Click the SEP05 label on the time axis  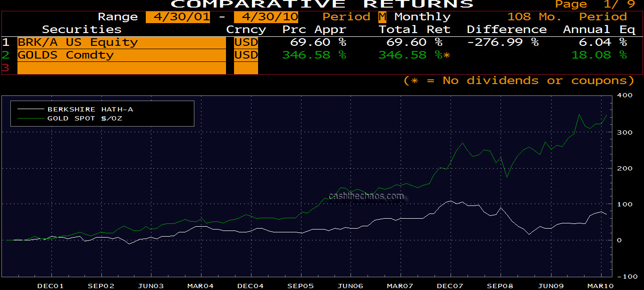pyautogui.click(x=301, y=286)
